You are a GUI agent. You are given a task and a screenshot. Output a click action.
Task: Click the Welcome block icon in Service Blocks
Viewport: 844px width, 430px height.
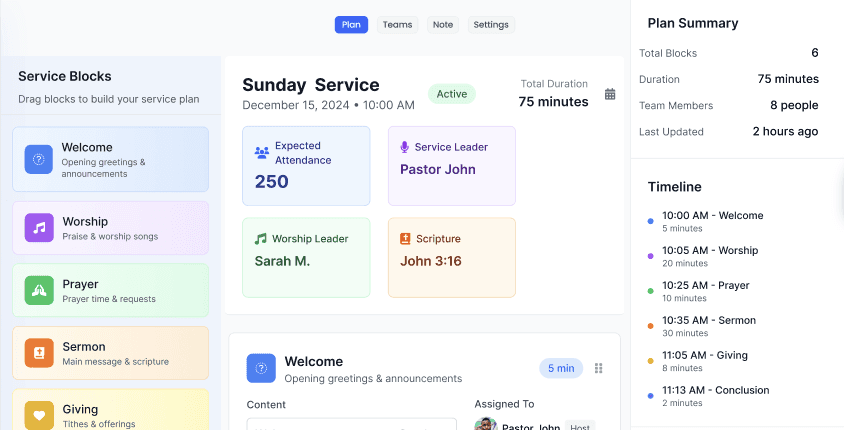pos(39,159)
